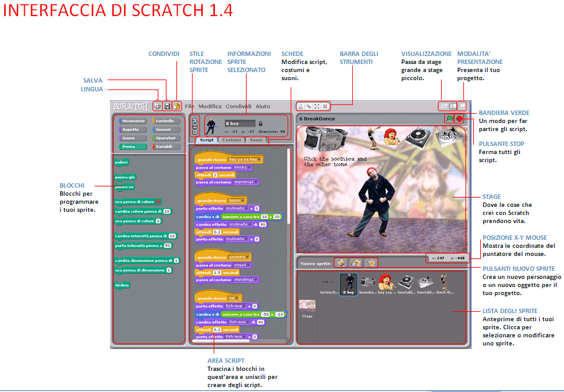Open the scratch1 message dropdown
Image resolution: width=564 pixels, height=392 pixels.
pos(239,257)
